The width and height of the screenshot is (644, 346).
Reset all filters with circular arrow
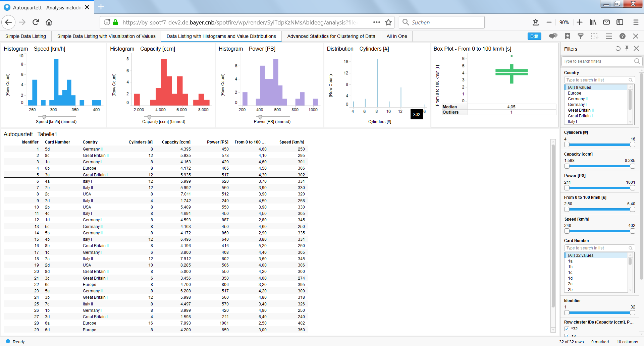point(618,49)
